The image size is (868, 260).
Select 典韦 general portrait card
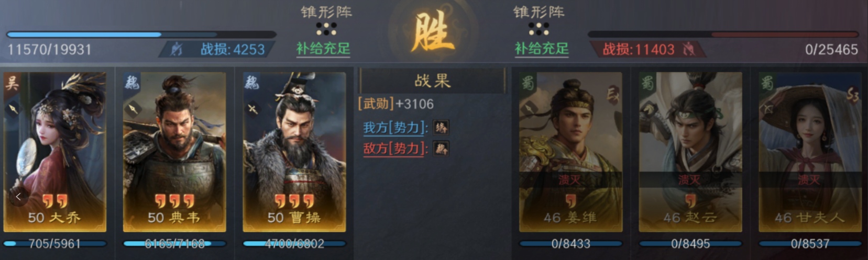174,152
